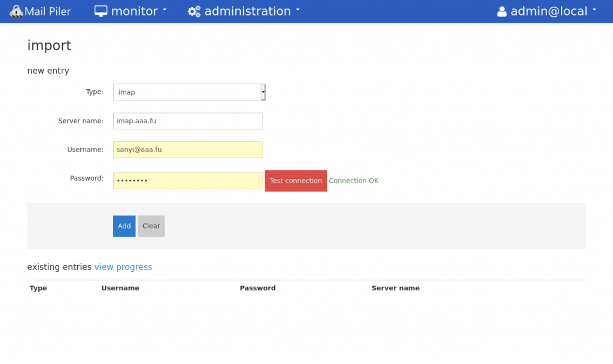Focus the Password input field
The width and height of the screenshot is (613, 364).
(x=188, y=181)
